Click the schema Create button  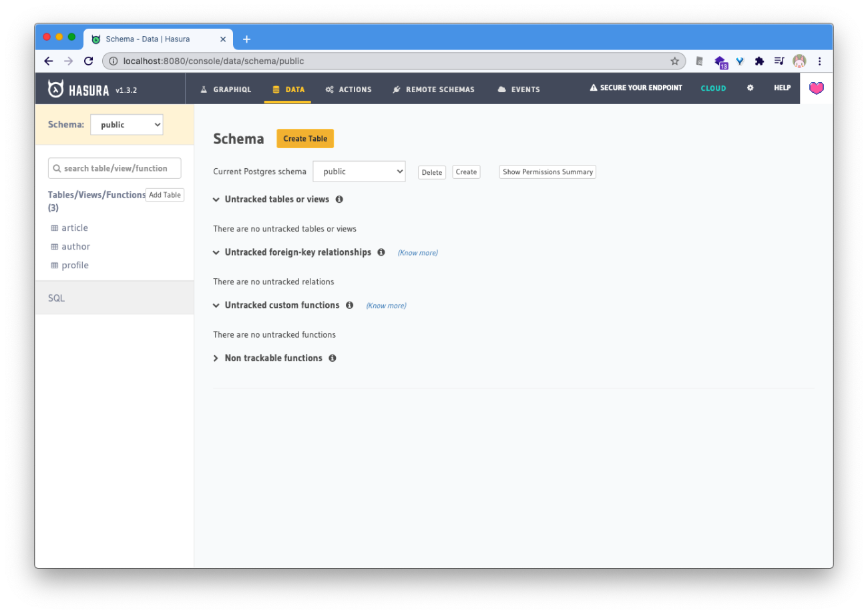(466, 172)
